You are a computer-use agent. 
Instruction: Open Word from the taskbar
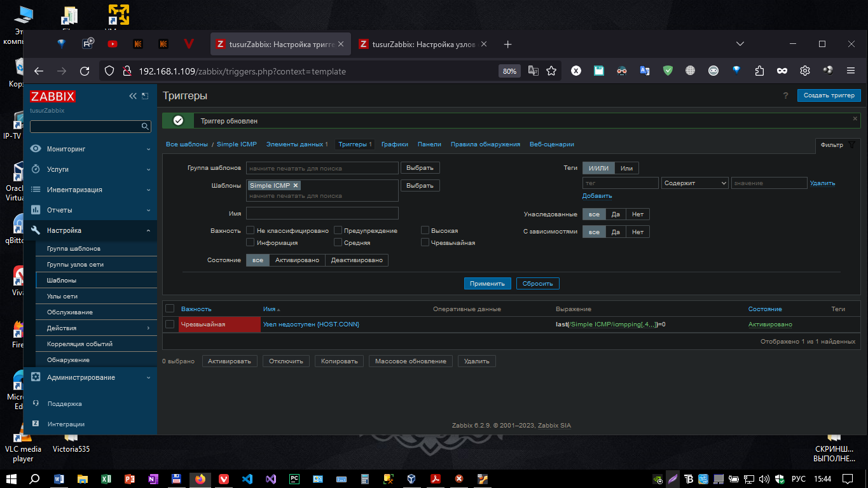click(60, 478)
